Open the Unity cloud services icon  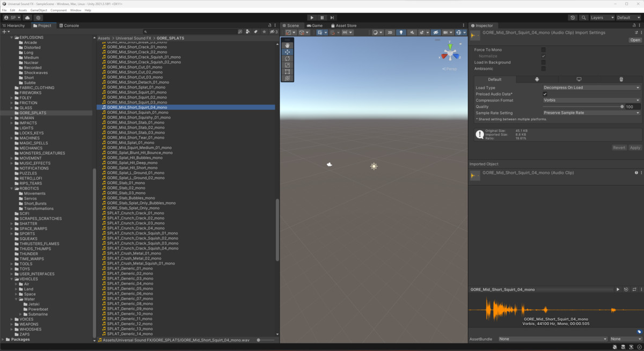click(27, 18)
